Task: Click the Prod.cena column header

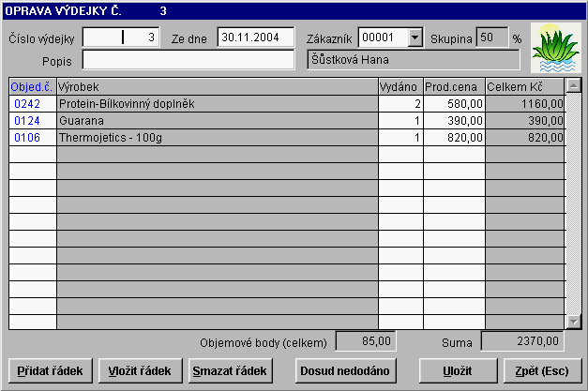Action: 455,86
